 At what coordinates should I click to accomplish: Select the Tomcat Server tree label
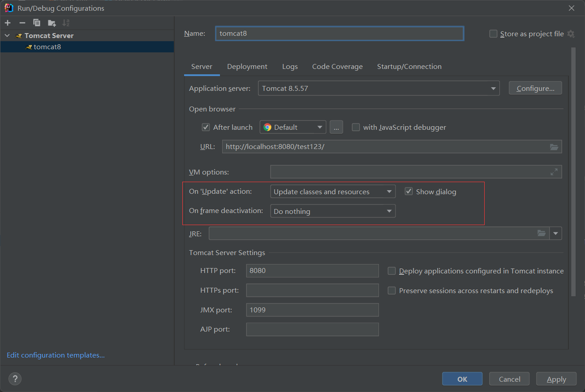(49, 35)
